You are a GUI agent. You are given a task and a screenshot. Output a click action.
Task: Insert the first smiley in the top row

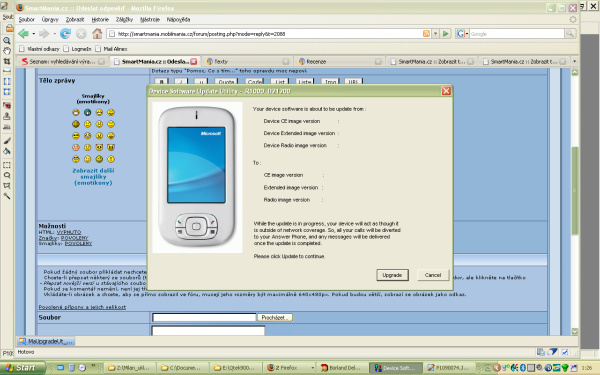76,112
